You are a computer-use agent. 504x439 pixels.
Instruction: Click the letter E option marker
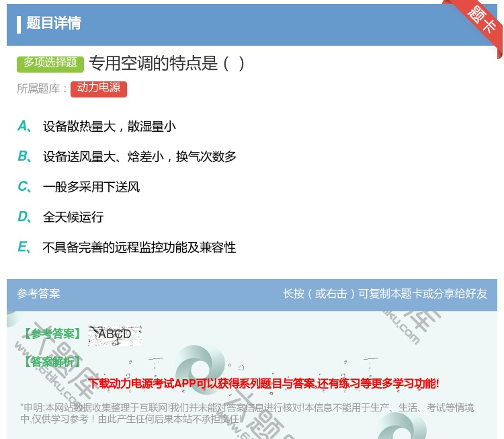24,247
